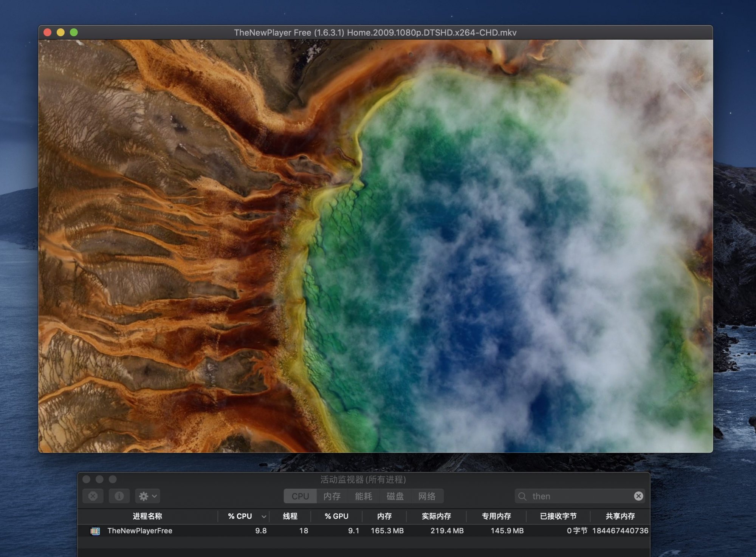Sort by the % GPU column header

[x=336, y=516]
